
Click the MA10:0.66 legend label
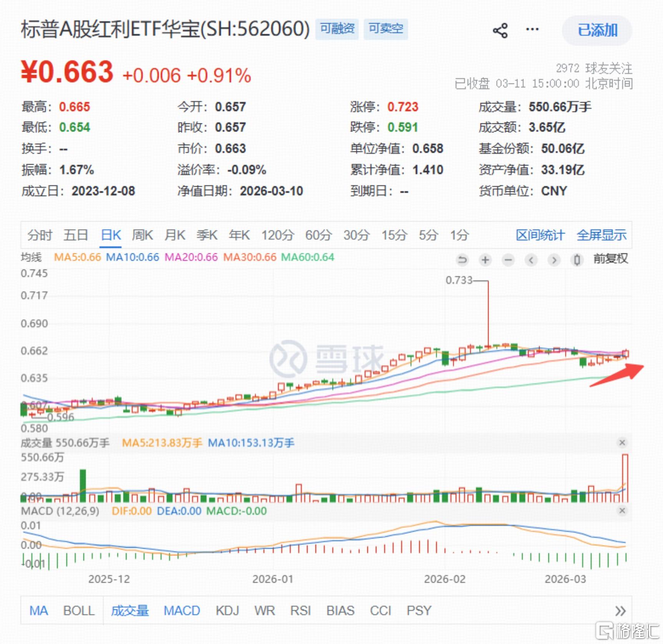click(132, 257)
